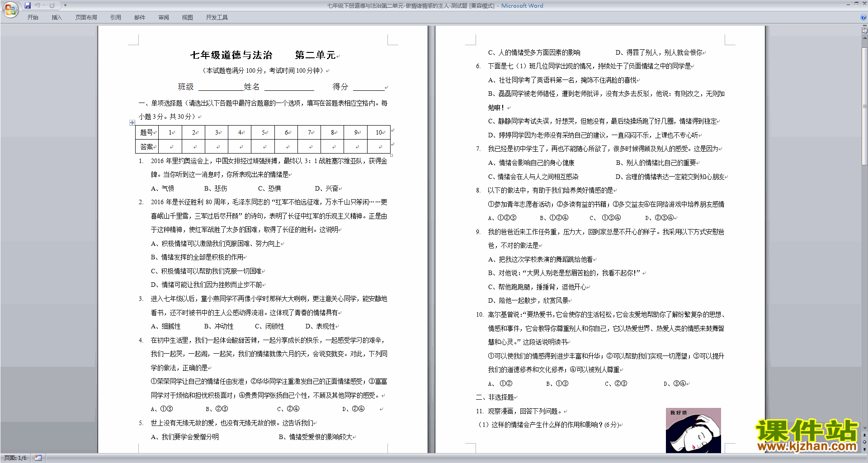The height and width of the screenshot is (463, 868).
Task: Click option B、情绪受爱恨的影响较大
Action: pyautogui.click(x=316, y=437)
